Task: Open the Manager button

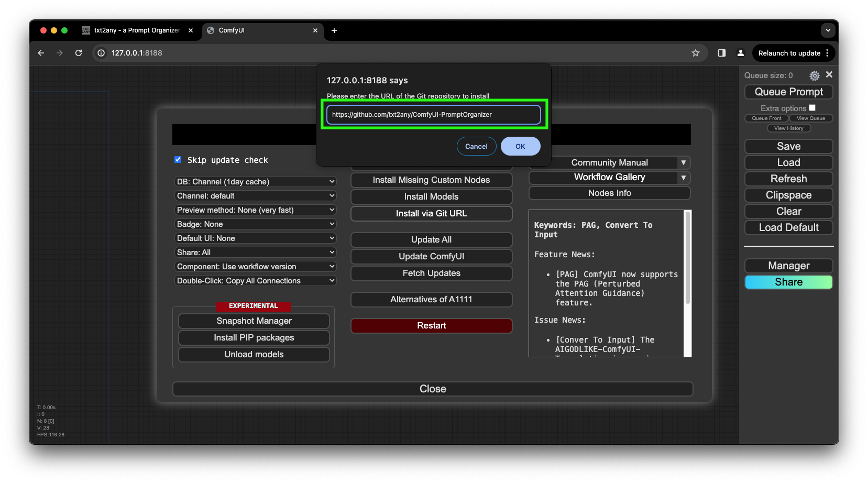Action: 788,266
